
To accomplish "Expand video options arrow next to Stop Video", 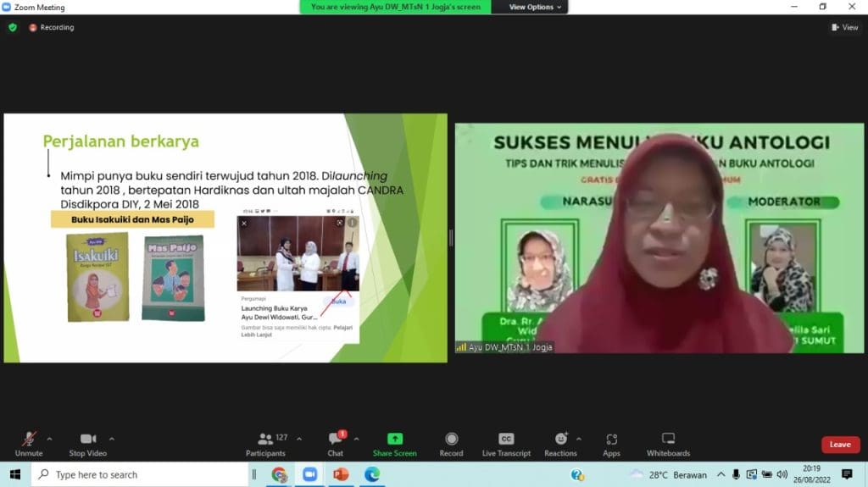I will (112, 439).
